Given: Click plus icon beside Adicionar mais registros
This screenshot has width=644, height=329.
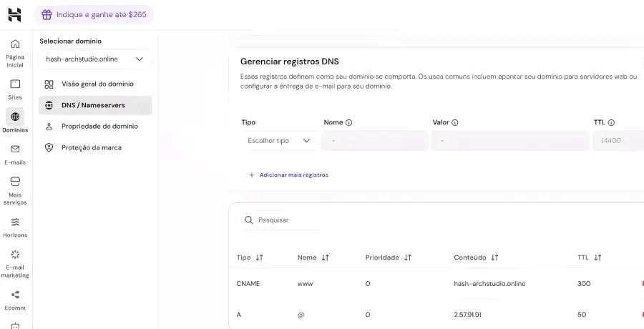Looking at the screenshot, I should [252, 175].
